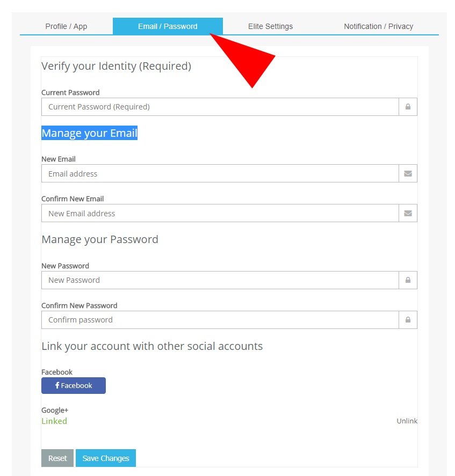The height and width of the screenshot is (476, 455).
Task: Link account using the Facebook button
Action: tap(74, 385)
